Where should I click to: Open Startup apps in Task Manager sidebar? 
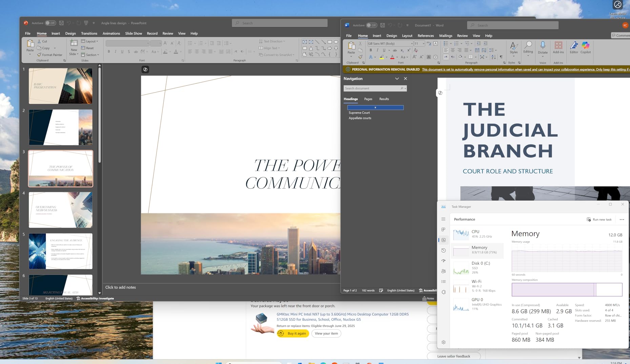click(443, 261)
